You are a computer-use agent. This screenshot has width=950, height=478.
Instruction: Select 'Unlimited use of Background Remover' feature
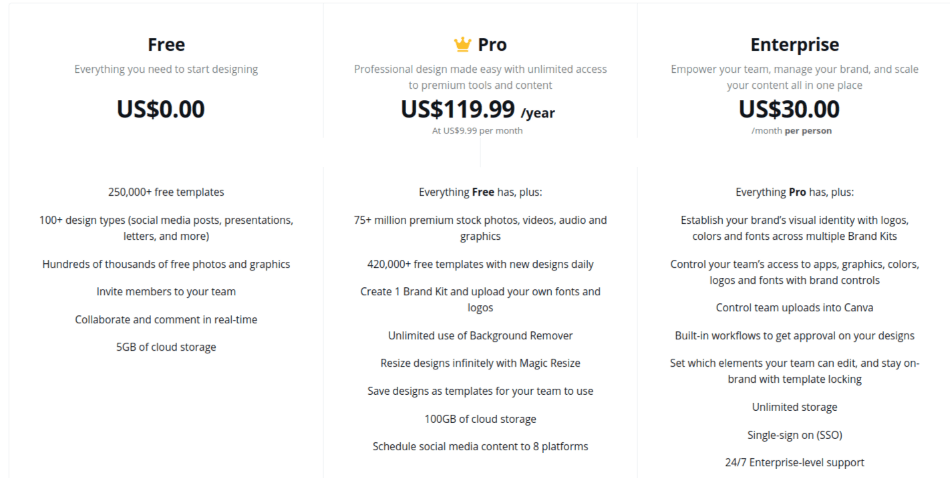tap(480, 336)
